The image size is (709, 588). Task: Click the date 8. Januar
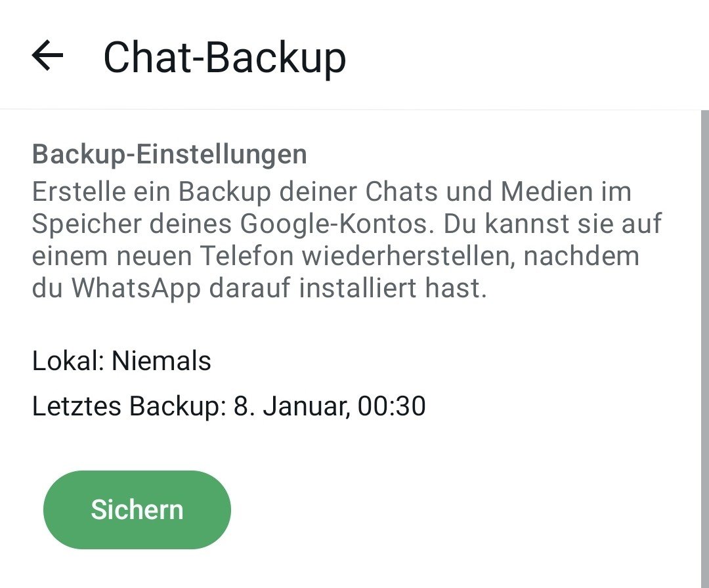pyautogui.click(x=291, y=406)
